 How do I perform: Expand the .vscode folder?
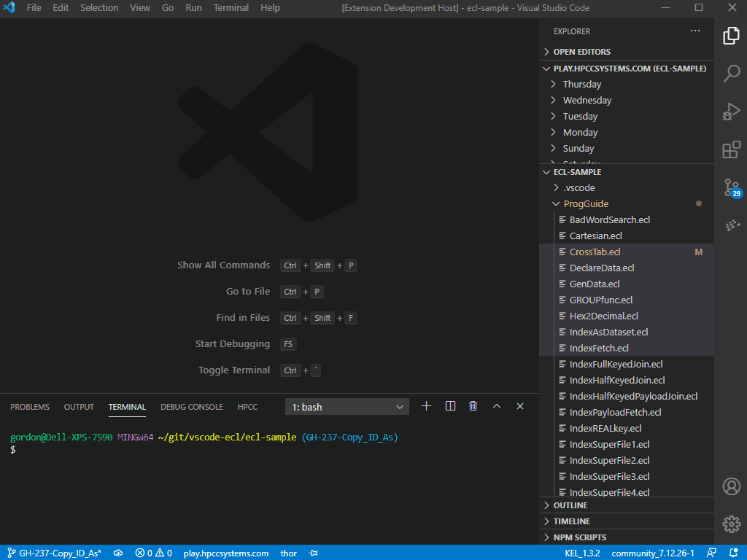[627, 187]
